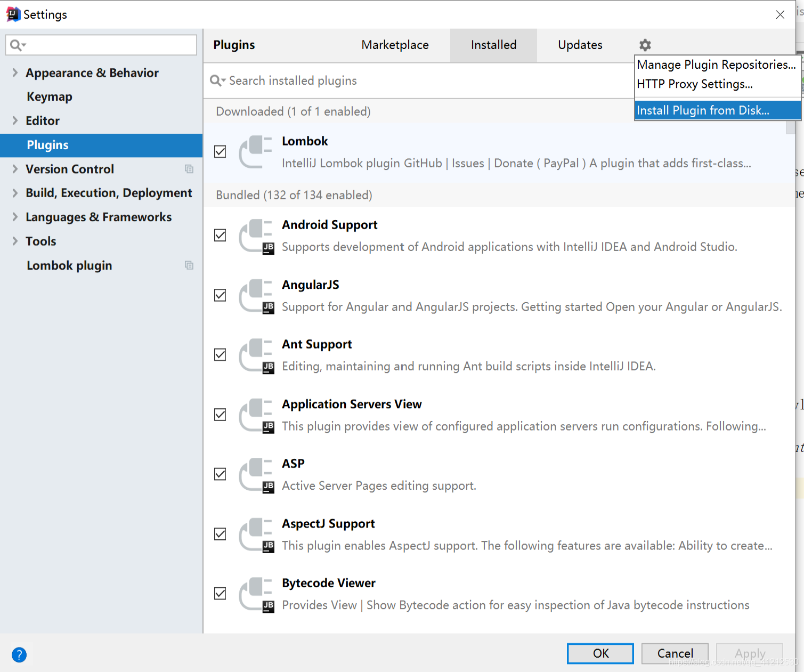Expand Build, Execution, Deployment node
Viewport: 804px width, 672px height.
[15, 193]
